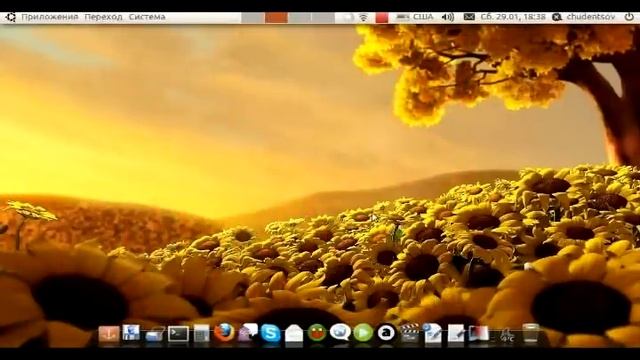Launch Firefox from the dock
The height and width of the screenshot is (360, 640).
pyautogui.click(x=224, y=333)
